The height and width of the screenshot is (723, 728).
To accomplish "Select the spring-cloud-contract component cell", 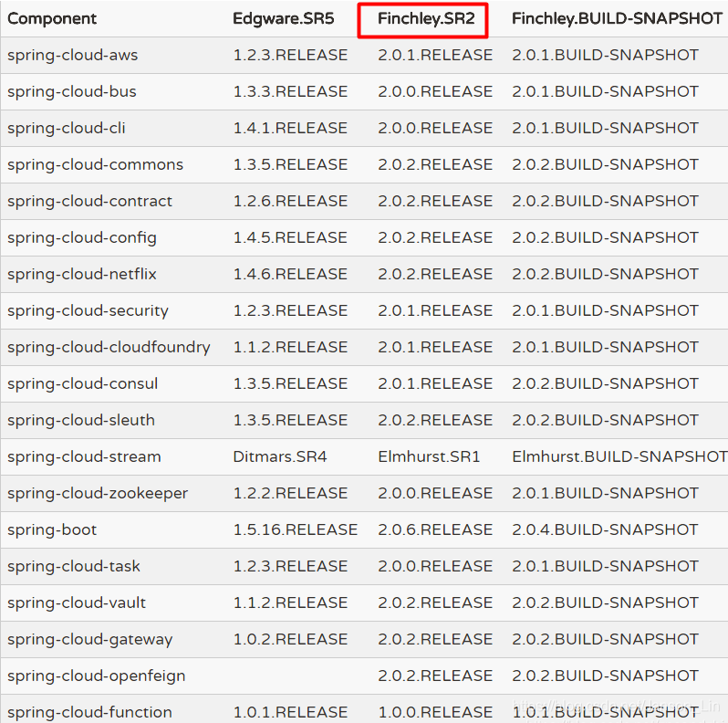I will (89, 201).
